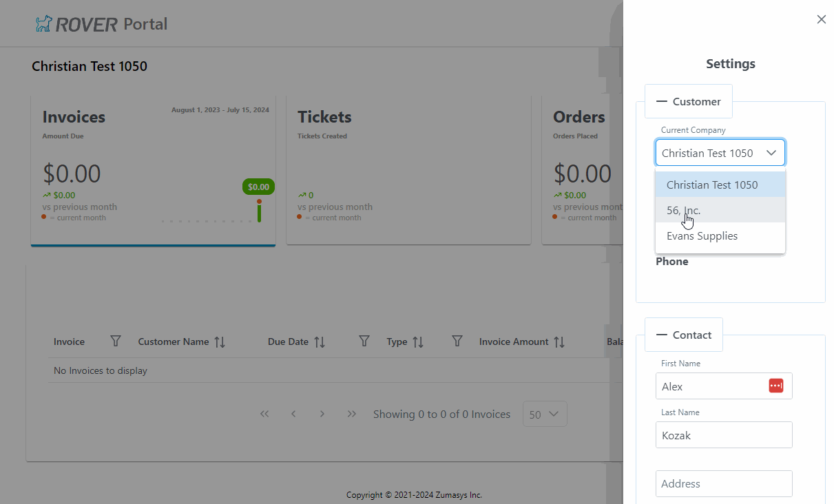Click the filter icon left of Invoice Amount
The height and width of the screenshot is (504, 834).
pyautogui.click(x=456, y=340)
